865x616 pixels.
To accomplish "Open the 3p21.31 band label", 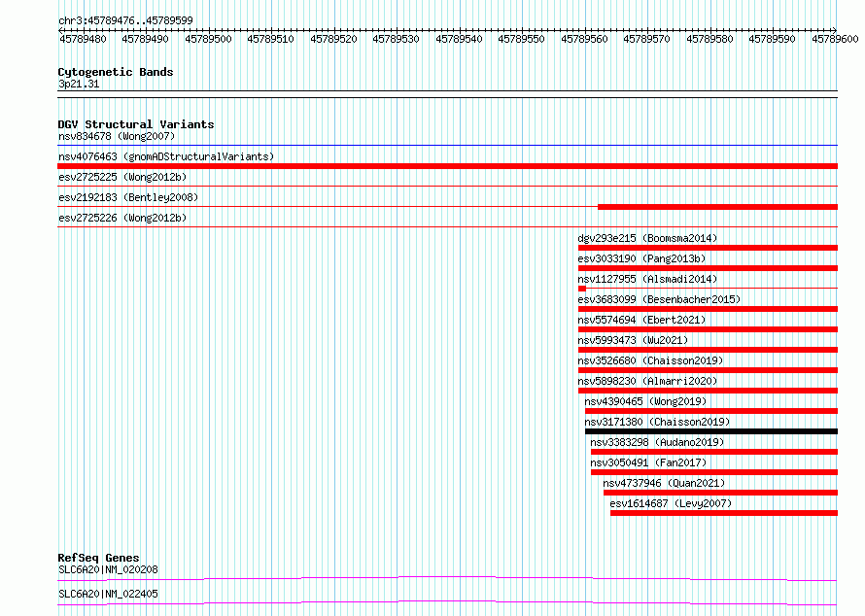I will coord(79,85).
